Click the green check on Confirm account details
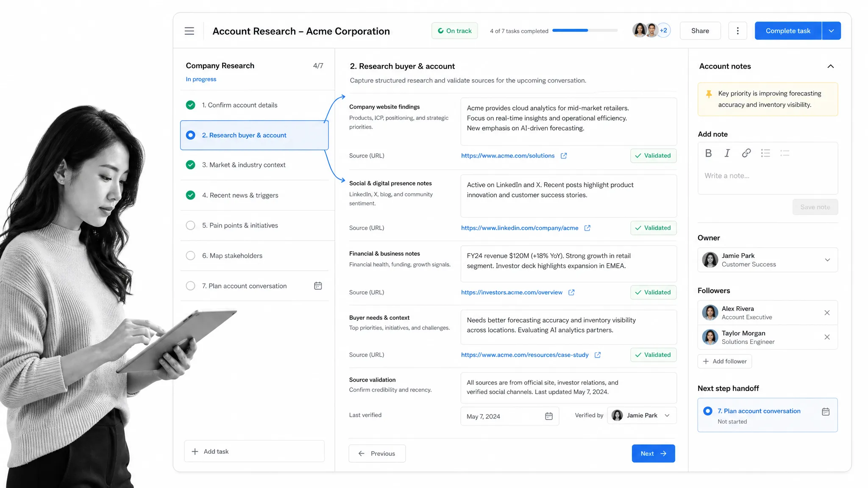This screenshot has height=488, width=868. pos(191,105)
